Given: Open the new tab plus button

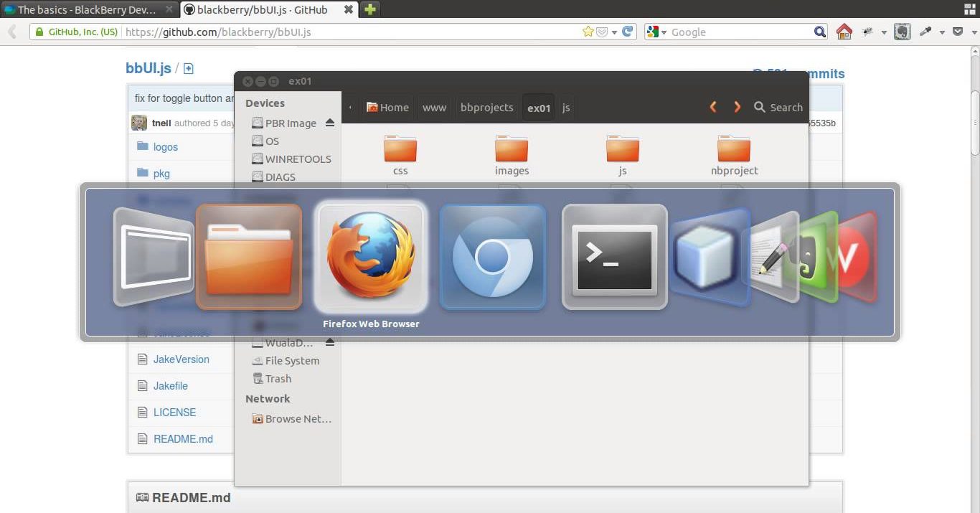Looking at the screenshot, I should point(369,9).
